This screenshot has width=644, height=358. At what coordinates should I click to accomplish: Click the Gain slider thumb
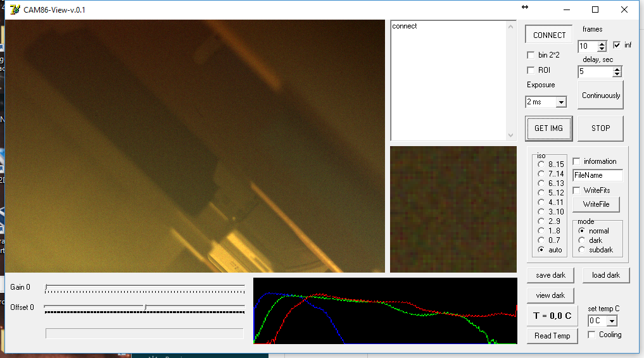[46, 287]
